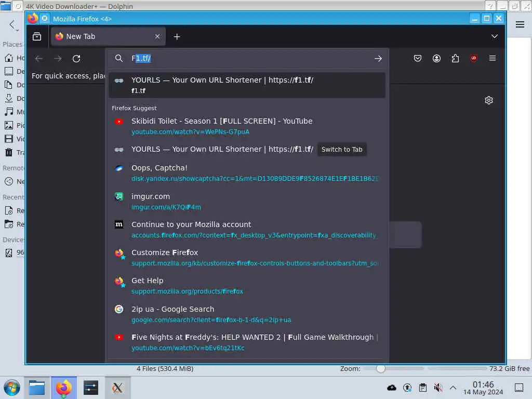Open Documents place in Dolphin sidebar
The height and width of the screenshot is (399, 532).
point(14,85)
